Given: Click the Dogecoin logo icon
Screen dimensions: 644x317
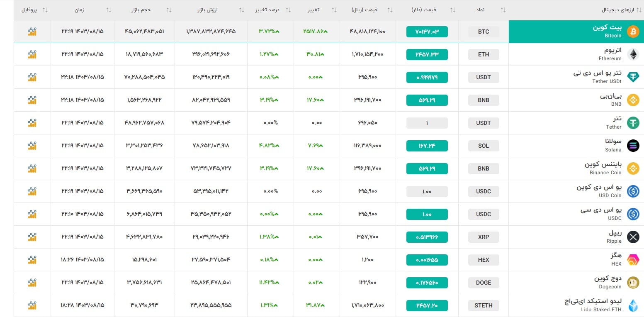Looking at the screenshot, I should pos(633,283).
